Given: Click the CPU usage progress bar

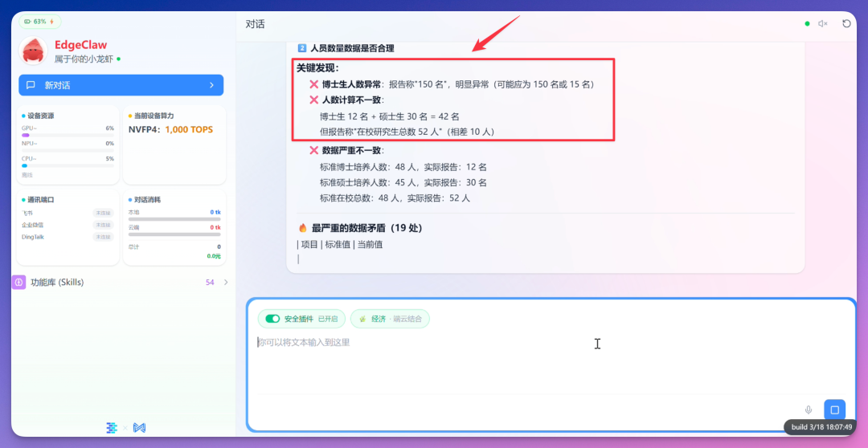Looking at the screenshot, I should click(x=68, y=165).
